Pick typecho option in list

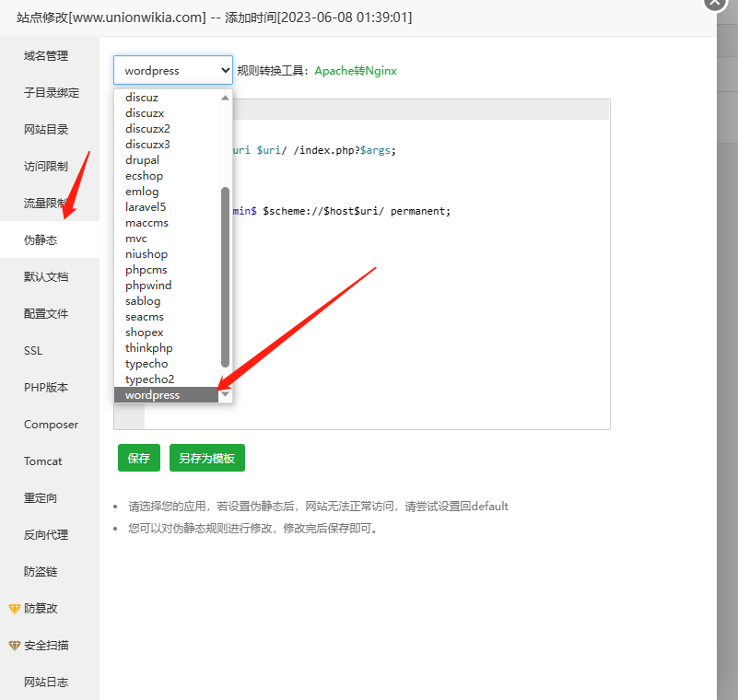[167, 364]
